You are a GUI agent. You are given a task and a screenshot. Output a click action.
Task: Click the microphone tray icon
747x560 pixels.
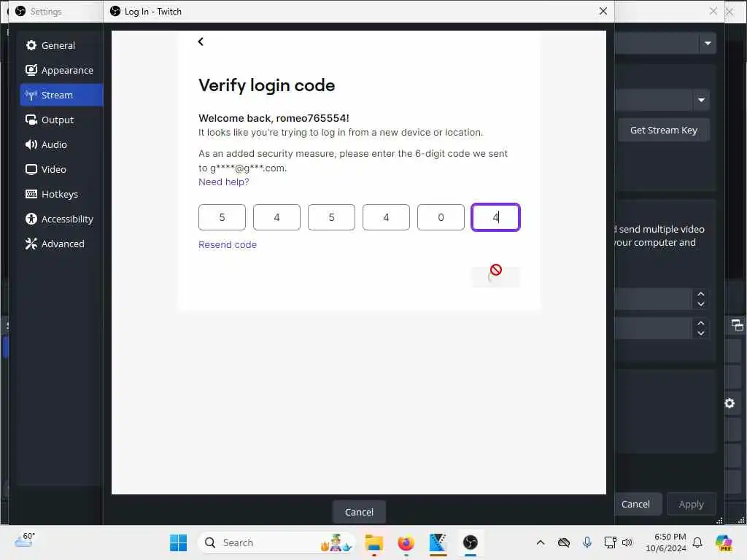pos(587,542)
